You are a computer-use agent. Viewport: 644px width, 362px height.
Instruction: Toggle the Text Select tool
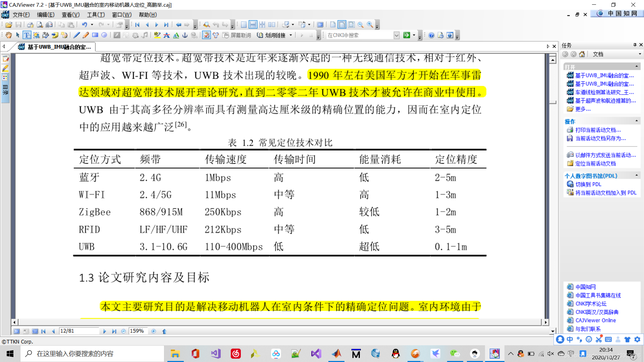click(x=27, y=35)
